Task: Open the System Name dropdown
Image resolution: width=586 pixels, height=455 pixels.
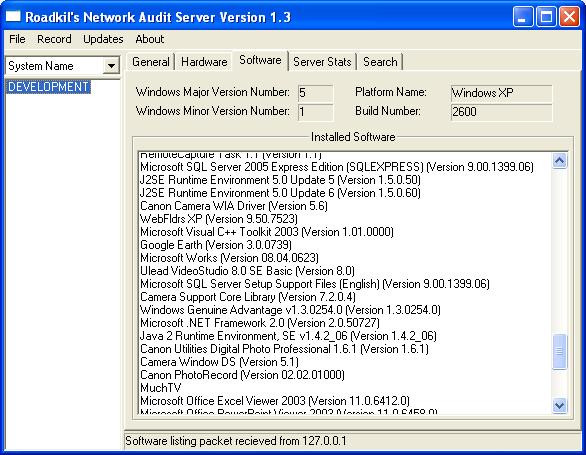Action: [111, 66]
